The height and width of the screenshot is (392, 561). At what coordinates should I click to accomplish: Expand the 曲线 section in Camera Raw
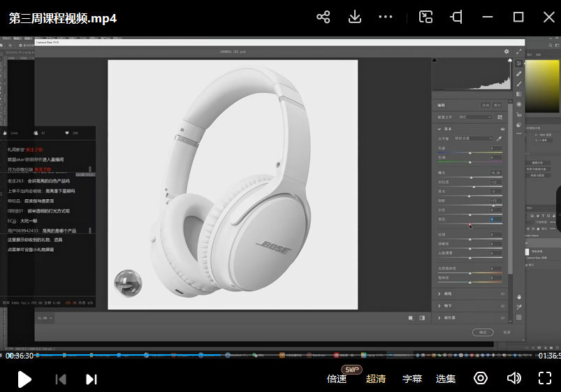[448, 294]
